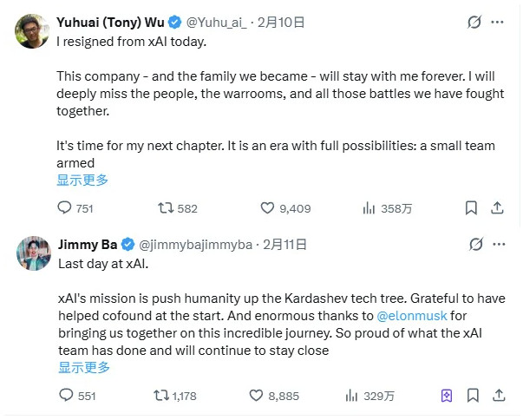Screen dimensions: 523x420
Task: Open the @elonmusk mention link
Action: pos(412,315)
